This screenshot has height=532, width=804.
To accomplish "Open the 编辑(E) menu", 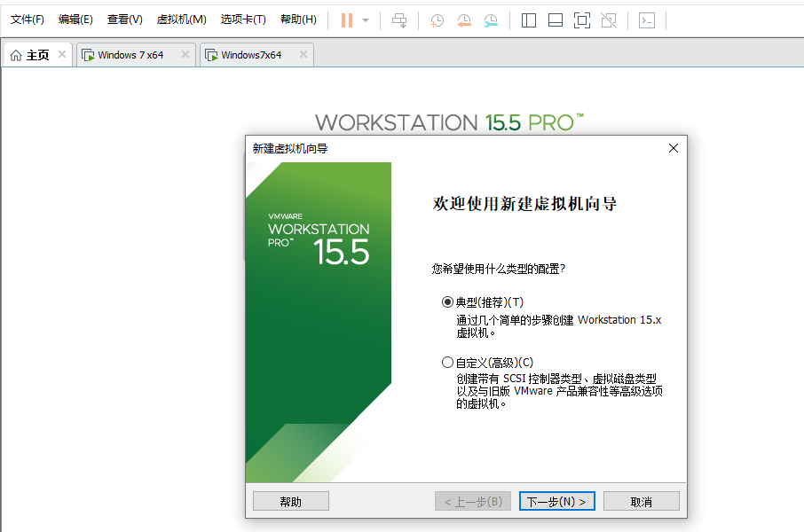I will click(x=75, y=20).
